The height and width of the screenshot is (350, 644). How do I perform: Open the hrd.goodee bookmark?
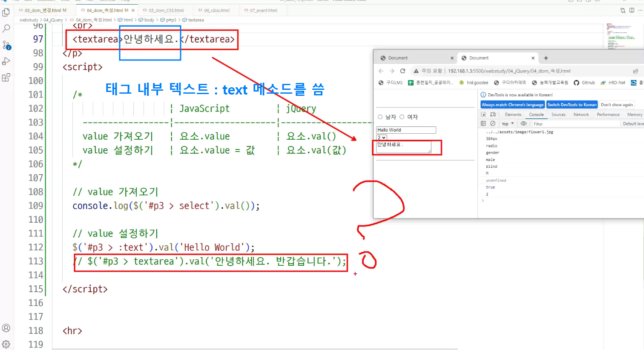[474, 83]
